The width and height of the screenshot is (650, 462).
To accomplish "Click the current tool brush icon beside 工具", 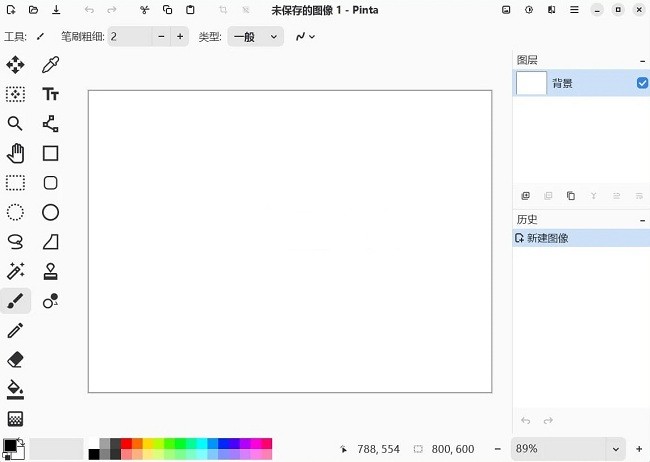I will click(x=40, y=37).
